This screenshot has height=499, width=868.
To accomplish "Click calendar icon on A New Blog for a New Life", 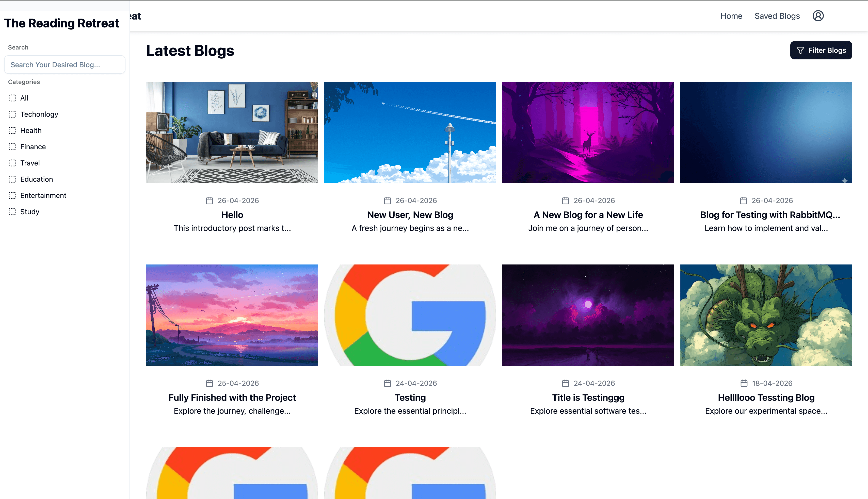I will tap(565, 201).
